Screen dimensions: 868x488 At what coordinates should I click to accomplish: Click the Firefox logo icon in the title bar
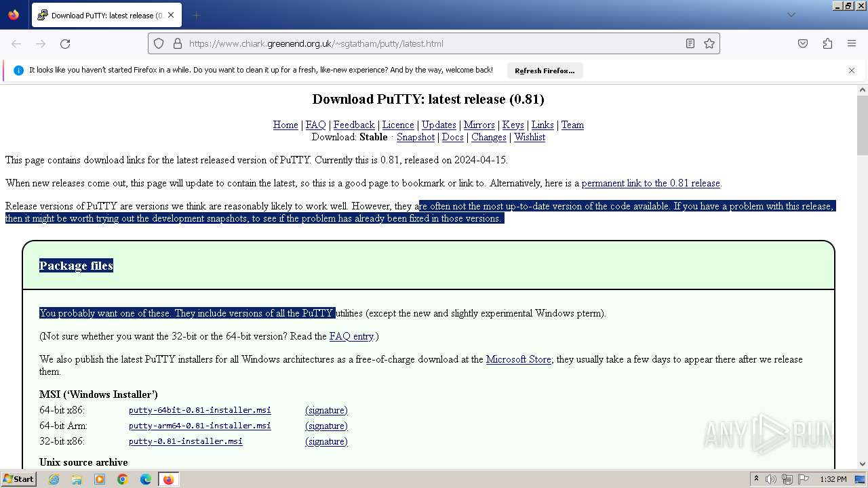[x=14, y=14]
